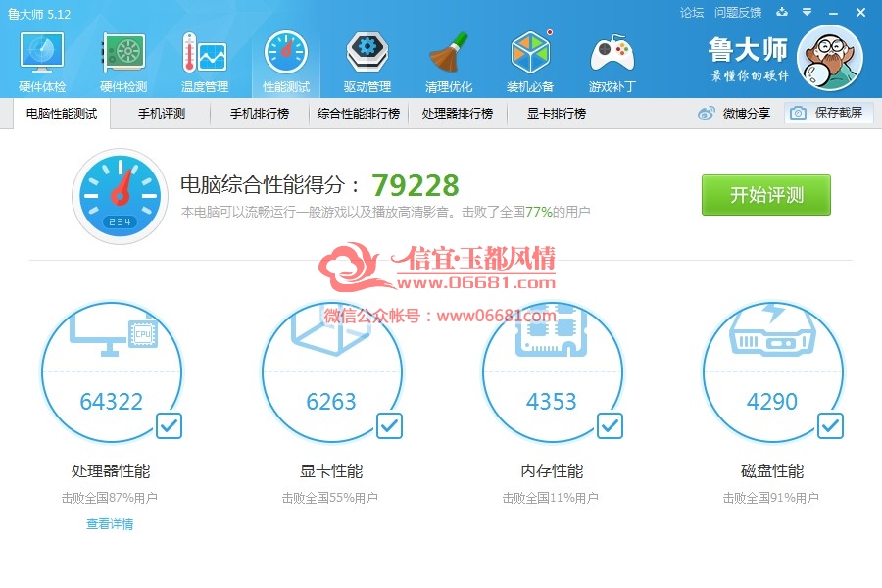Image resolution: width=882 pixels, height=588 pixels.
Task: Click the 内存性能 memory chip icon
Action: click(x=552, y=332)
